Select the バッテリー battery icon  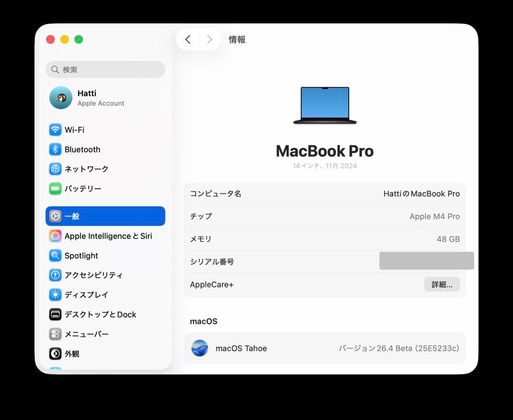coord(55,188)
